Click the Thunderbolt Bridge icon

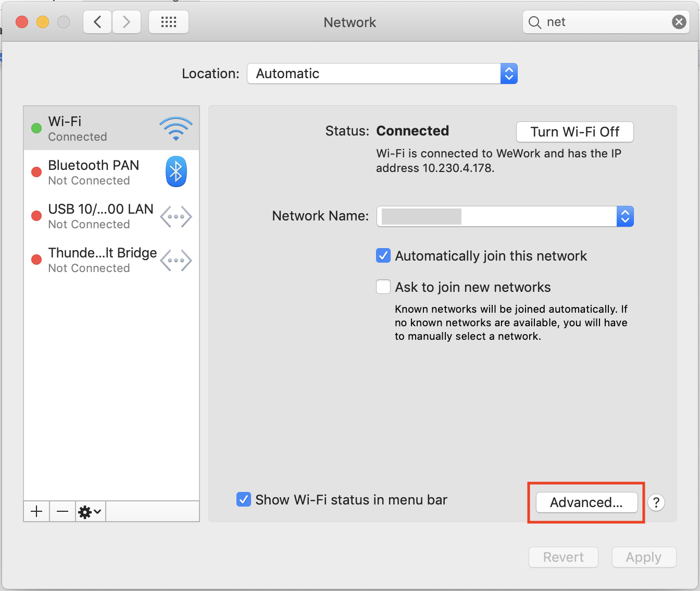pyautogui.click(x=176, y=260)
